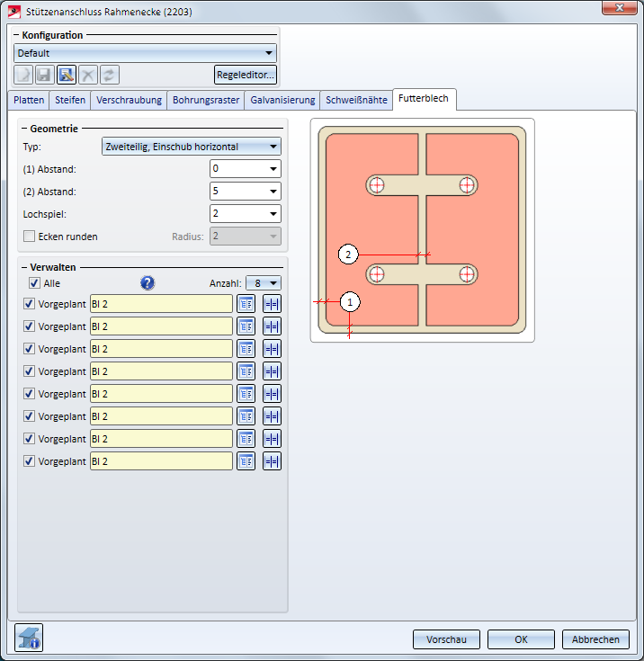
Task: Click the refresh configuration arrows icon
Action: coord(109,75)
